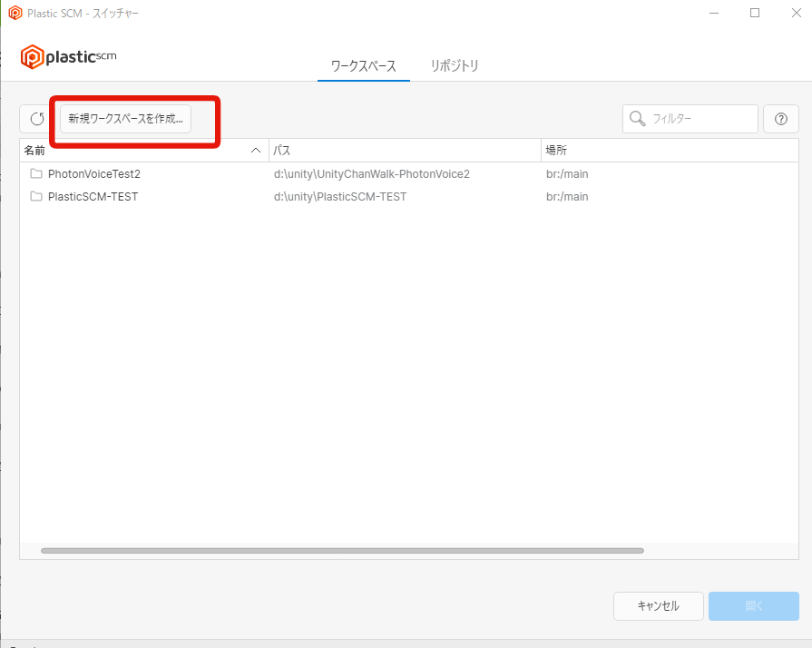Viewport: 812px width, 648px height.
Task: Toggle sort order with the 名前 column chevron
Action: pos(255,150)
